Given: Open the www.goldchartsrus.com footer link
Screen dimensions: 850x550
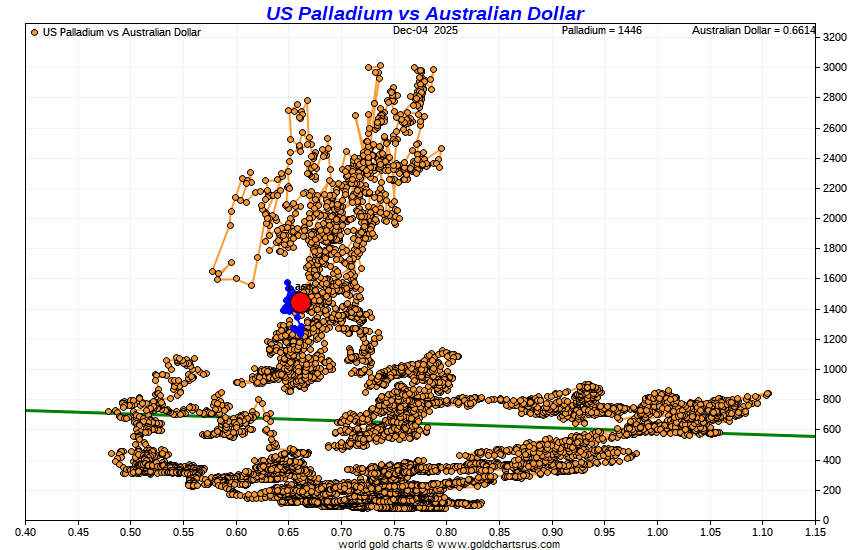Looking at the screenshot, I should tap(500, 544).
